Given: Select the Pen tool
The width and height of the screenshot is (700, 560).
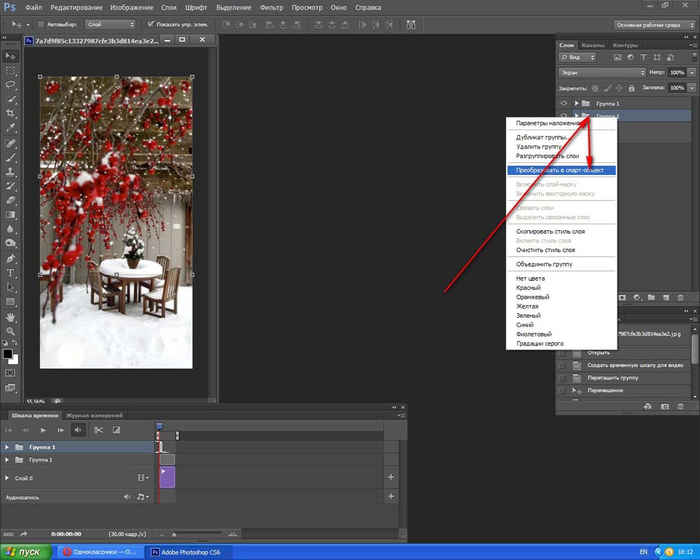Looking at the screenshot, I should [10, 259].
